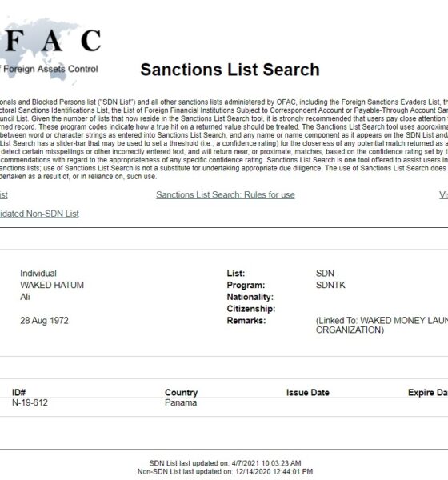
Task: Click the birth date 28 Aug 1972
Action: [45, 321]
